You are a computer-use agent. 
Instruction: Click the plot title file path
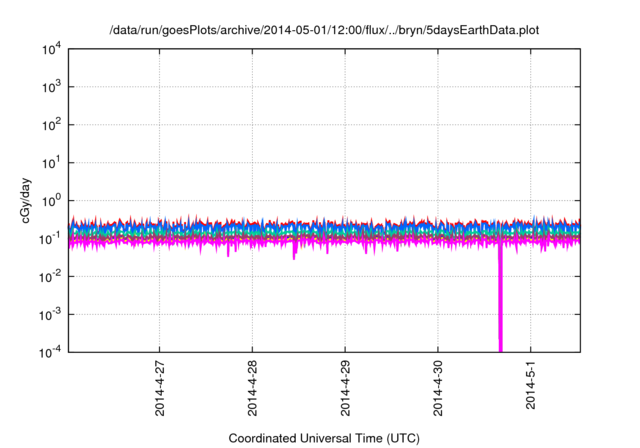coord(324,30)
